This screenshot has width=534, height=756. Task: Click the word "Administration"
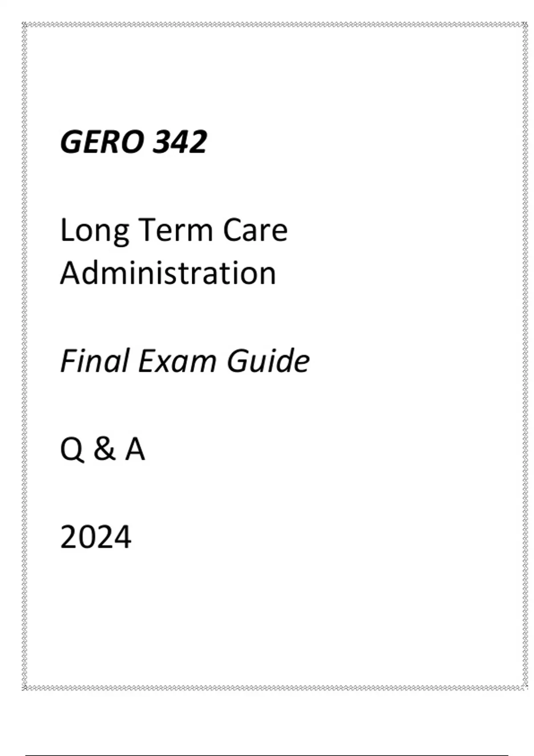click(x=168, y=273)
